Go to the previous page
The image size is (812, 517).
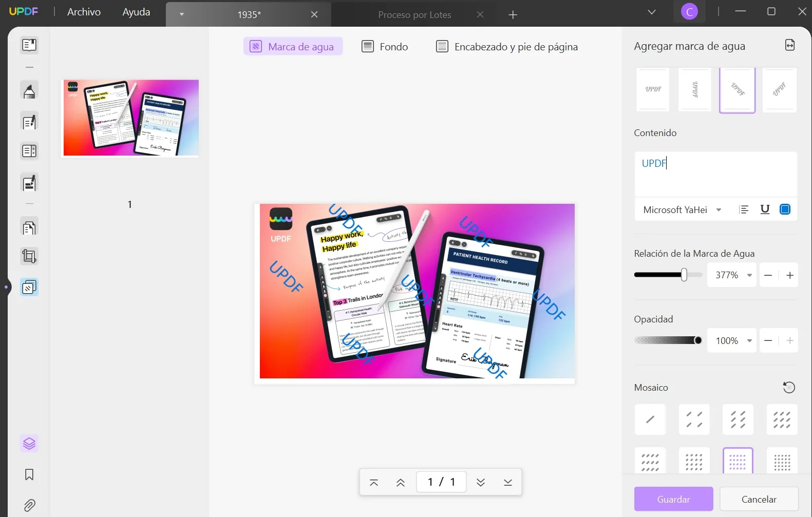coord(401,482)
